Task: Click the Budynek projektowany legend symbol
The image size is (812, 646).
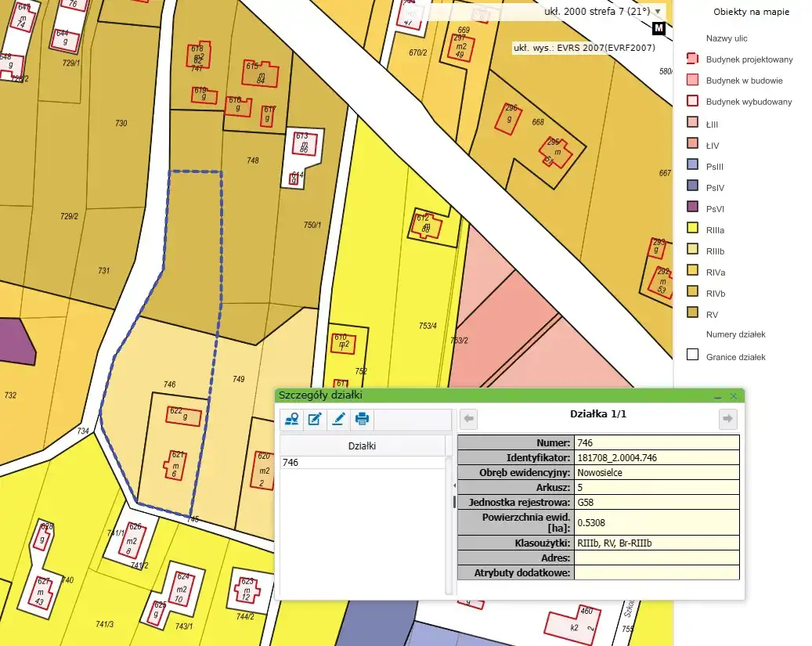Action: (692, 60)
